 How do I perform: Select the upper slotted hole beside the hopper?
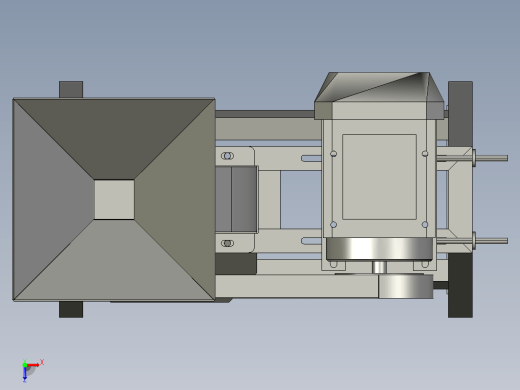(x=227, y=156)
